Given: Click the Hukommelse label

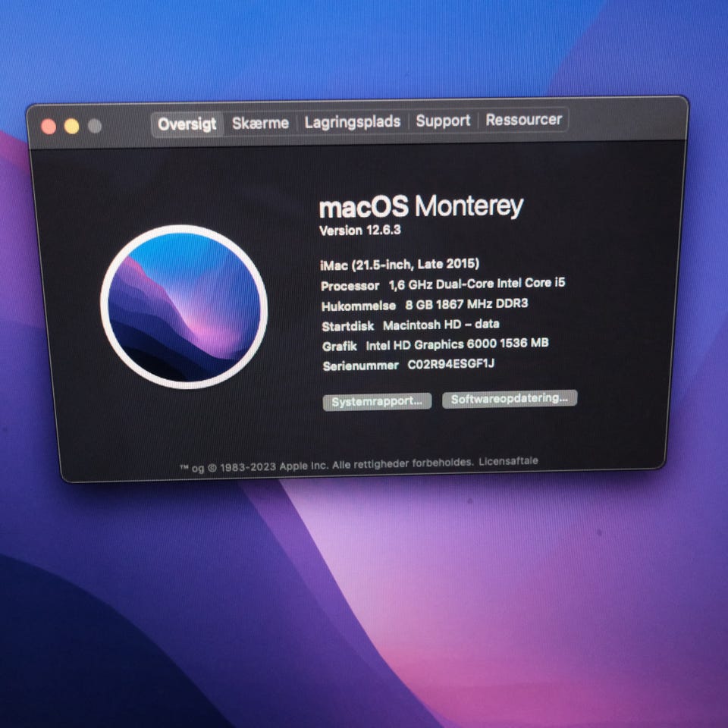Looking at the screenshot, I should tap(359, 306).
